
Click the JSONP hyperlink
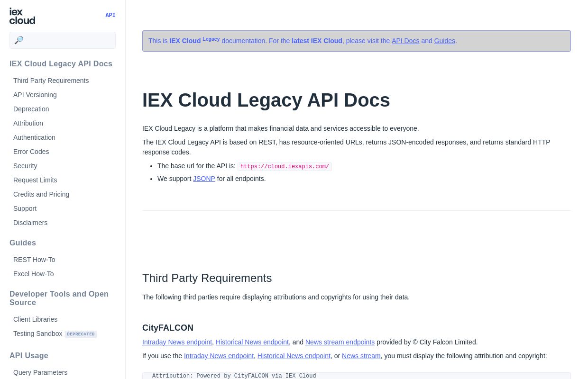(x=204, y=179)
